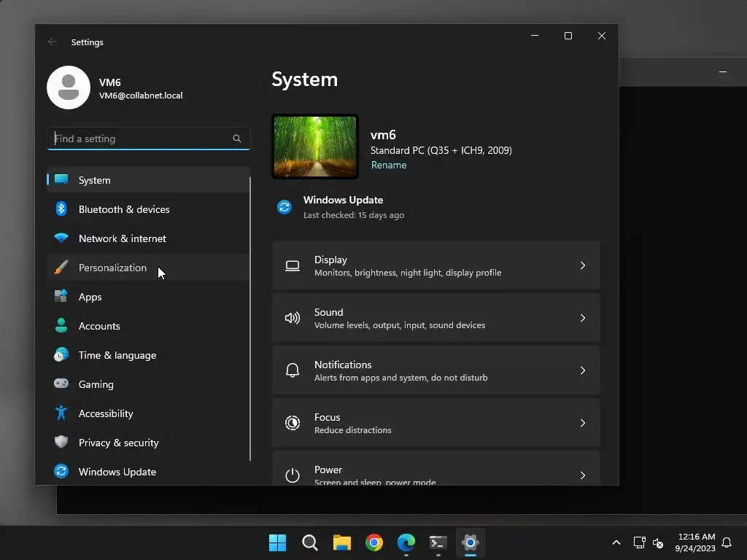747x560 pixels.
Task: Click the taskbar clock showing 12:16 AM
Action: (x=694, y=542)
